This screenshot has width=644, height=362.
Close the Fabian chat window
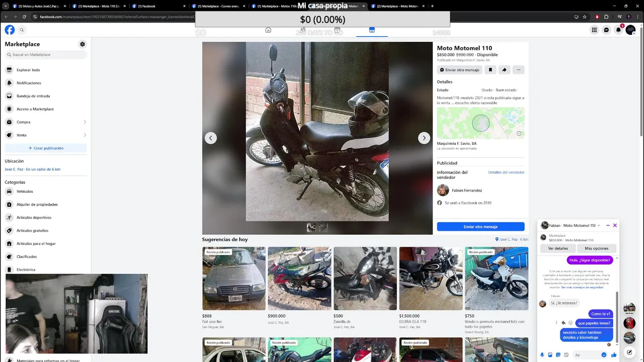click(x=615, y=225)
